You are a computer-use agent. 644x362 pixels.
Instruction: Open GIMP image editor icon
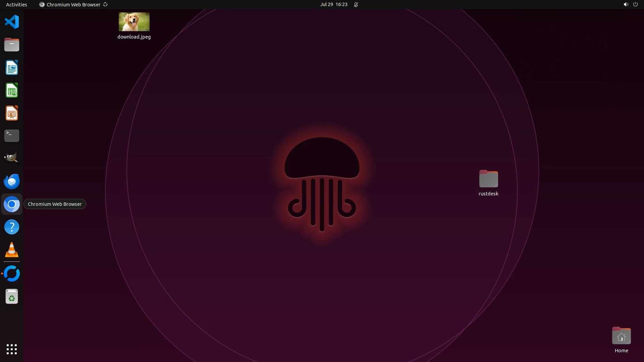click(x=12, y=158)
